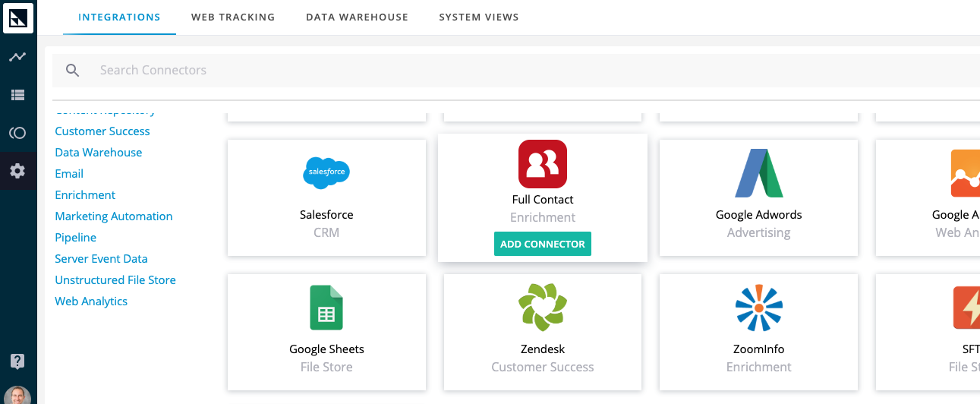Viewport: 980px width, 404px height.
Task: Click the Full Contact red logo
Action: pos(543,163)
